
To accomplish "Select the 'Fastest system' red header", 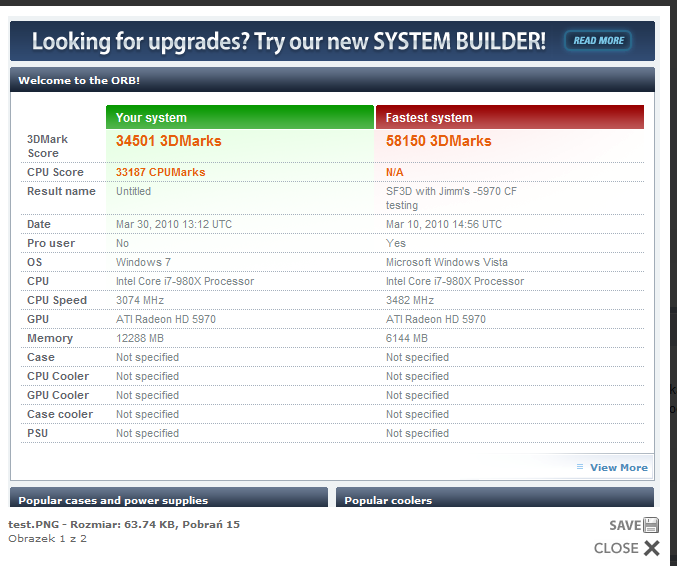I will tap(510, 117).
